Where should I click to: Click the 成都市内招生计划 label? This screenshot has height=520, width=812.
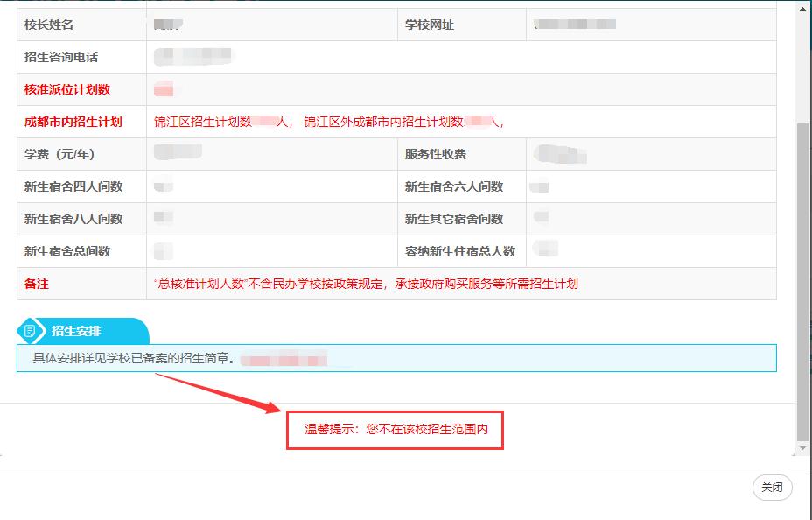point(73,123)
